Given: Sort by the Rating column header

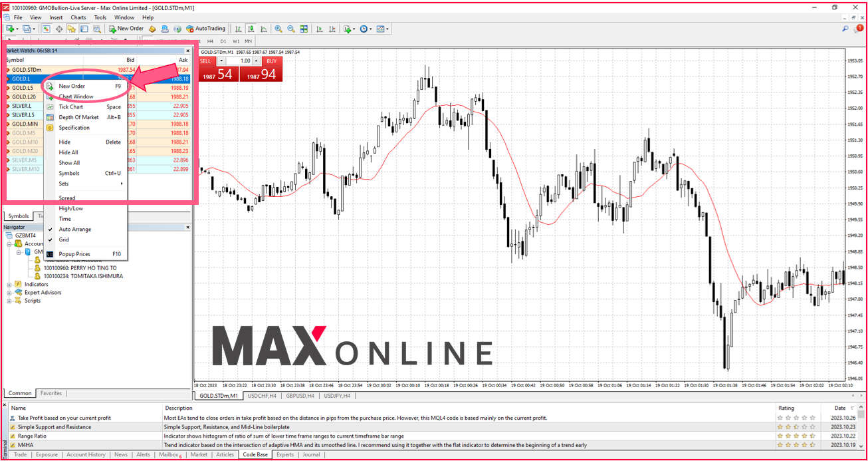Looking at the screenshot, I should tap(786, 408).
